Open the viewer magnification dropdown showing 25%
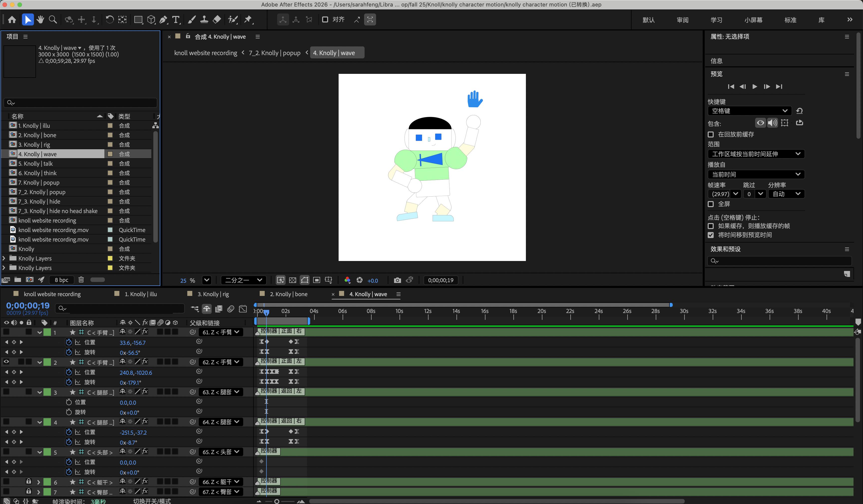 coord(207,280)
